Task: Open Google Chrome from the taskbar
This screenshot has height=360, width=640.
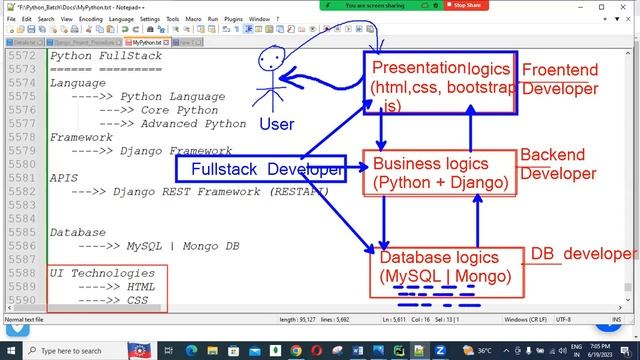Action: coord(296,351)
